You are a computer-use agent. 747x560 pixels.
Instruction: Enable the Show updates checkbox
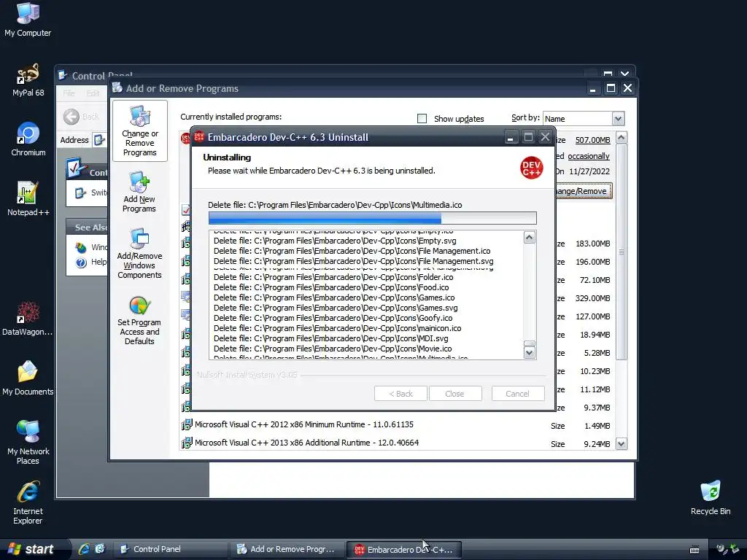click(x=422, y=119)
